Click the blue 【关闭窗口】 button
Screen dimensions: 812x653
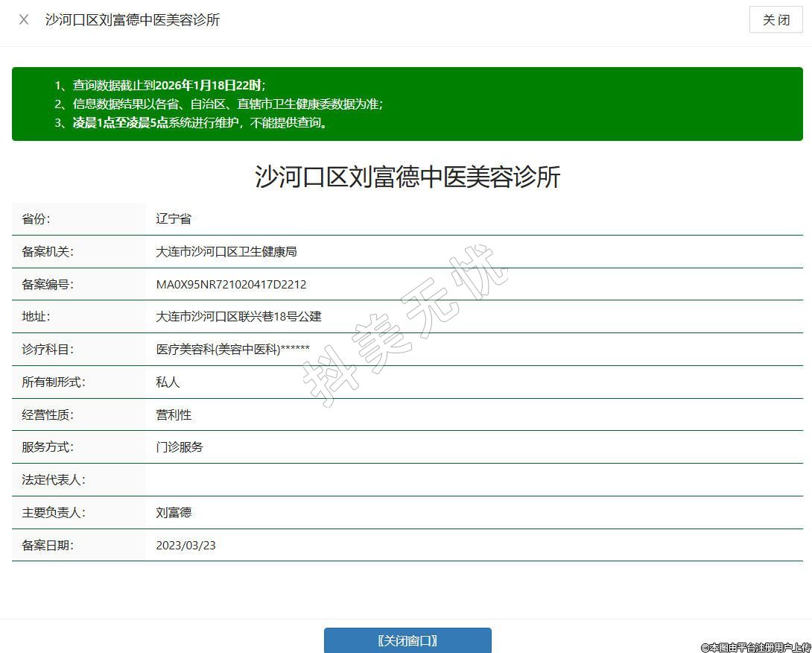click(407, 640)
